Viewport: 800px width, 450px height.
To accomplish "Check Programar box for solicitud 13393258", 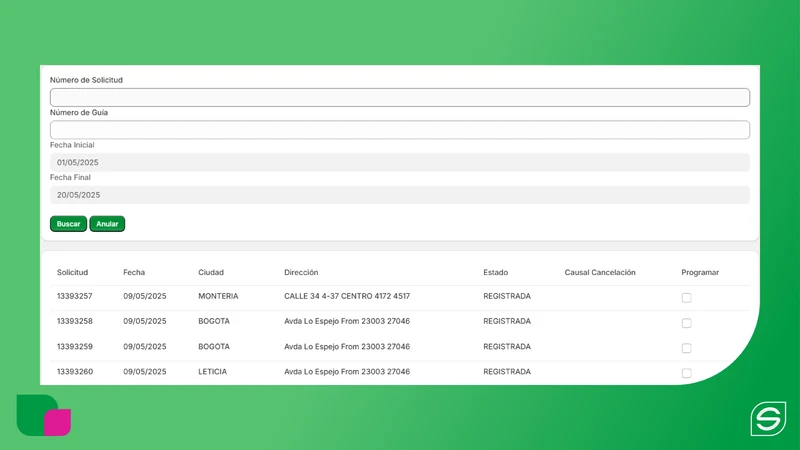I will pos(686,323).
